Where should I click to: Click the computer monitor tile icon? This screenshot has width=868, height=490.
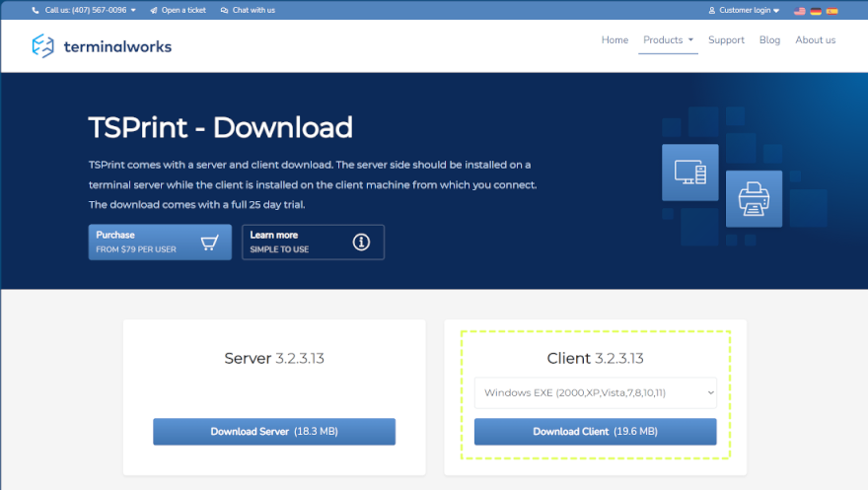pos(689,172)
